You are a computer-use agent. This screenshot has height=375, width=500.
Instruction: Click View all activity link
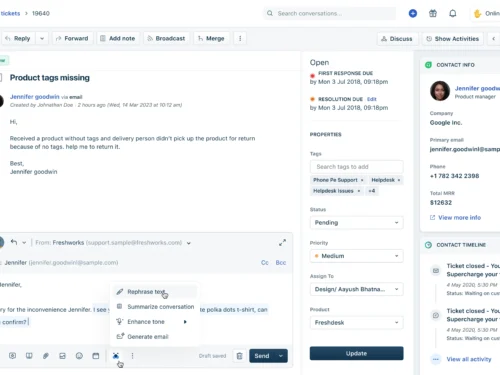coord(469,359)
